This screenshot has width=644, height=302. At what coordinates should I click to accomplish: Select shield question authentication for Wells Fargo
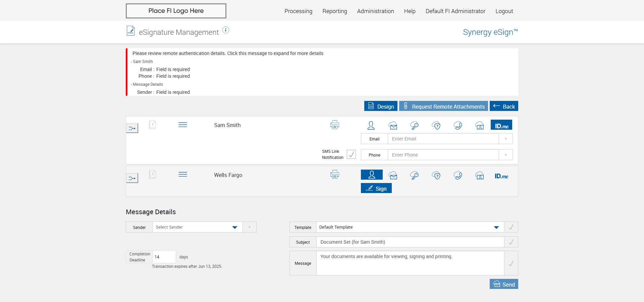click(x=436, y=175)
